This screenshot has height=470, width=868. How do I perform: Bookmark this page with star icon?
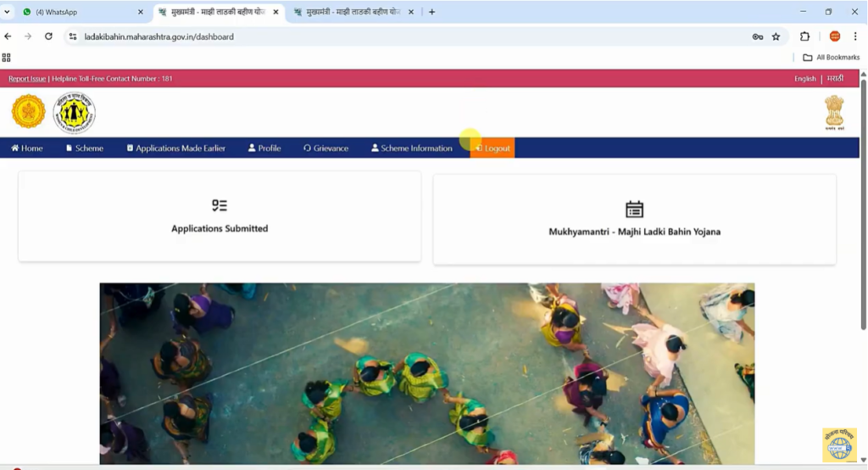(776, 36)
